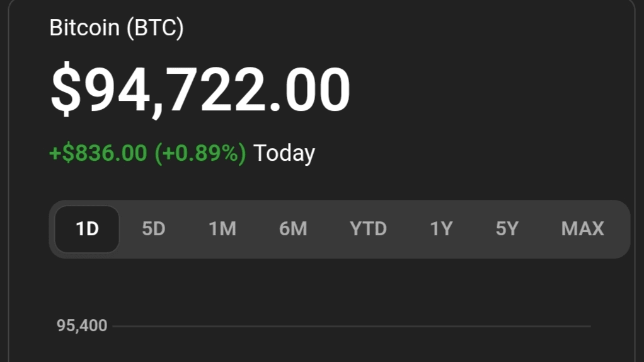Click the 95,400 axis label

pos(82,326)
